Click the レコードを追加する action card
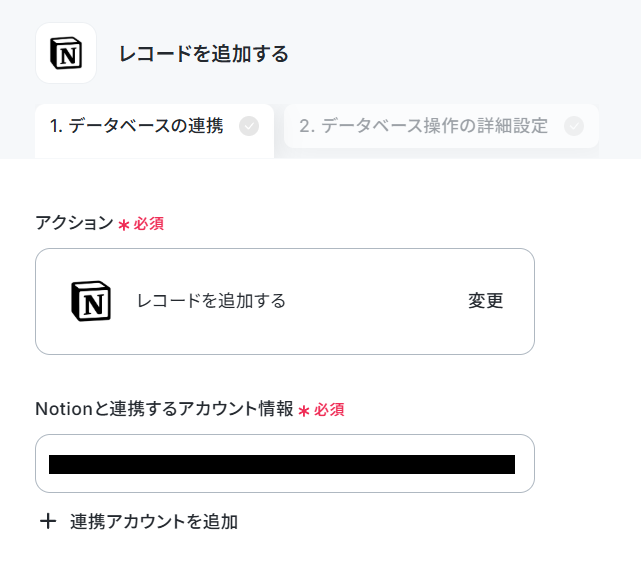 click(285, 301)
